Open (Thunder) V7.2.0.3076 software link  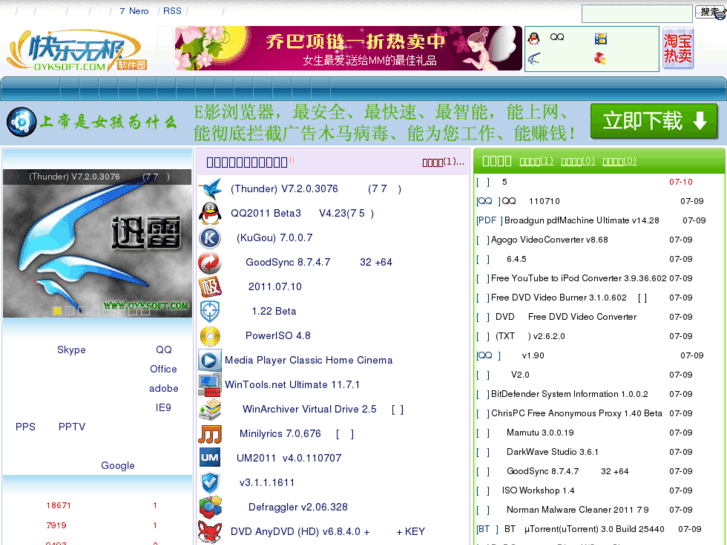(316, 189)
